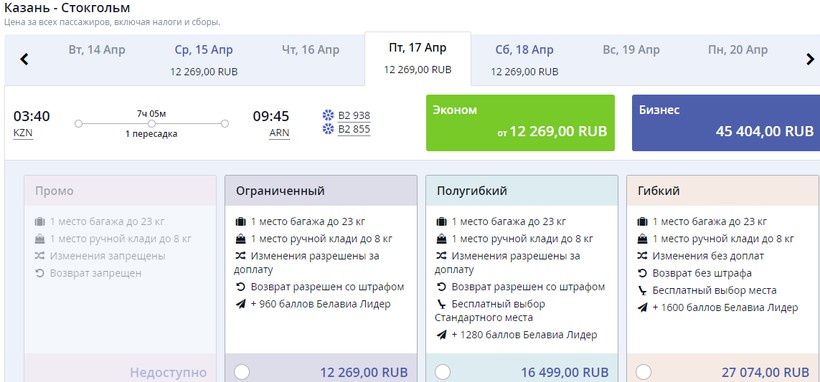
Task: Open flight B2 855 details link
Action: pyautogui.click(x=354, y=129)
